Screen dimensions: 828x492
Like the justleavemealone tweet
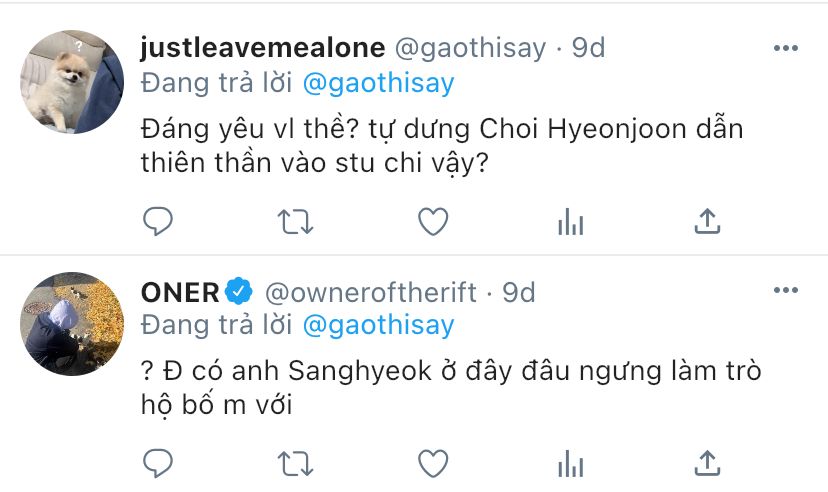click(x=432, y=220)
